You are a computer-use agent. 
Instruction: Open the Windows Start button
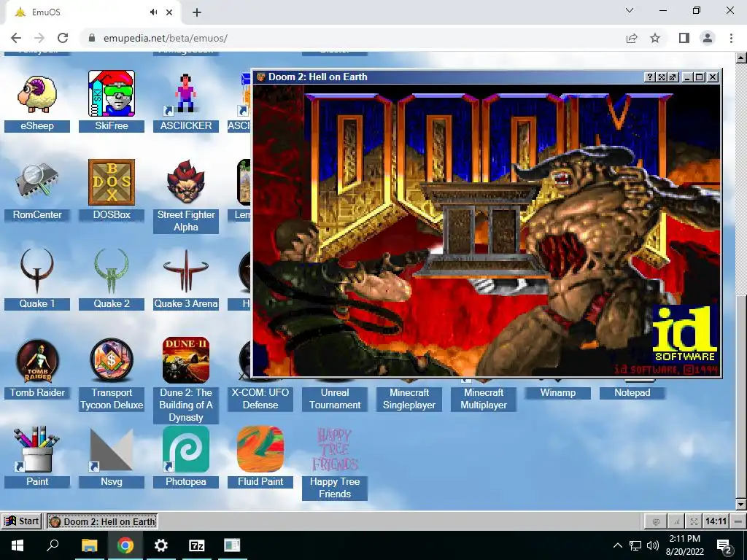[x=18, y=545]
